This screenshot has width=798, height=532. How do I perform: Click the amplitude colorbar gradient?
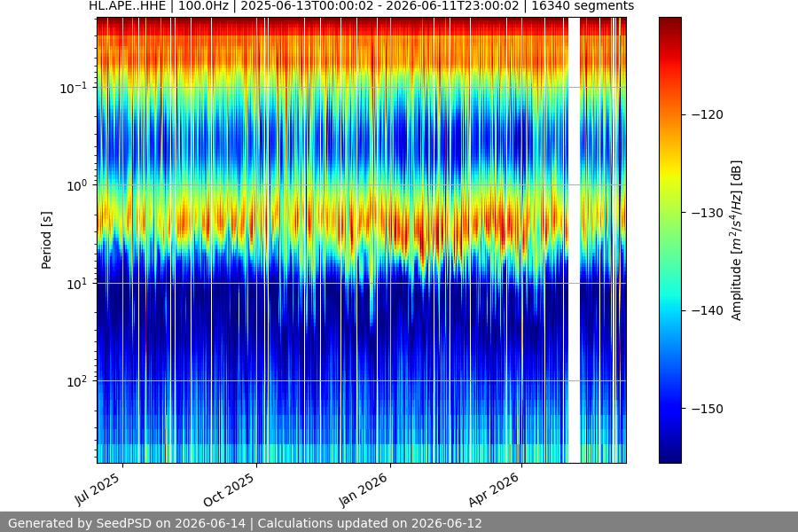(x=669, y=240)
